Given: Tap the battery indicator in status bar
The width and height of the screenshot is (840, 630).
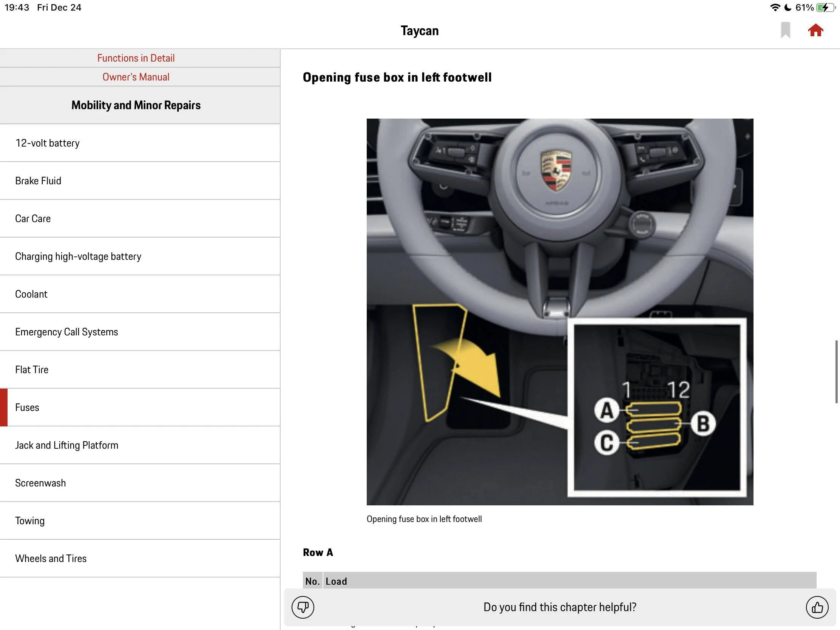Looking at the screenshot, I should point(826,8).
